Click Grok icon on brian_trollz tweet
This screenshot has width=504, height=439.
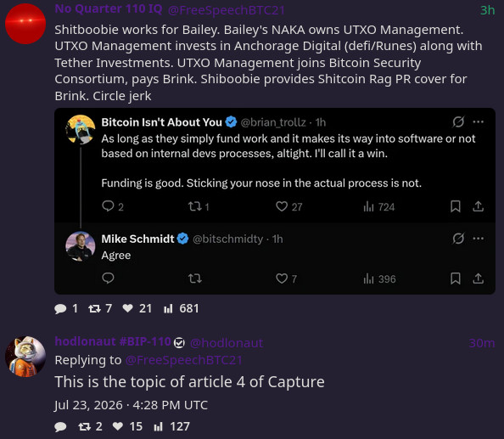tap(458, 122)
